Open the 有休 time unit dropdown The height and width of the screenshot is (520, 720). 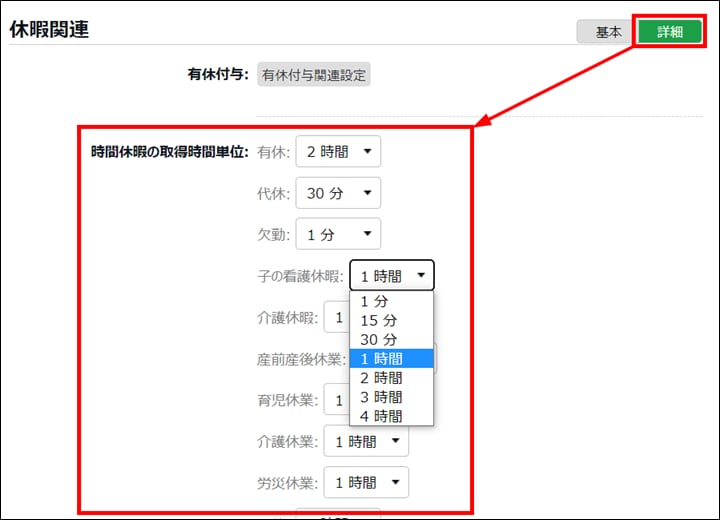[x=338, y=152]
